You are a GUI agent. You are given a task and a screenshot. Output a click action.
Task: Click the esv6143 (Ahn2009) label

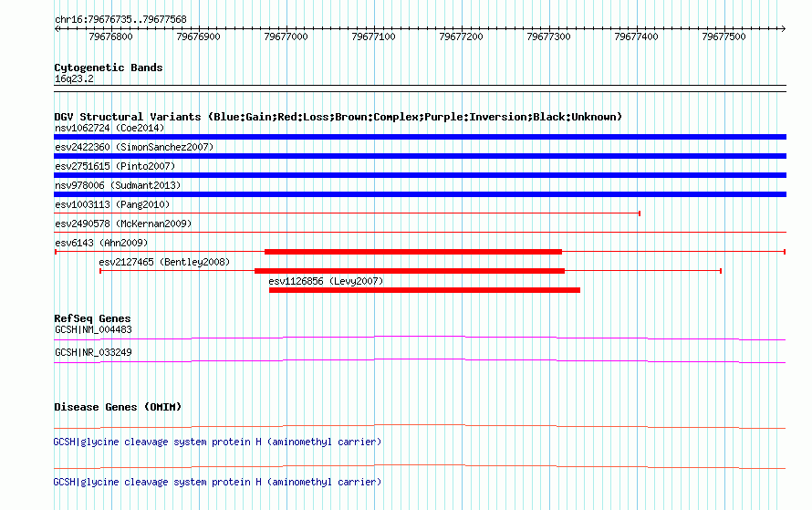pyautogui.click(x=101, y=243)
